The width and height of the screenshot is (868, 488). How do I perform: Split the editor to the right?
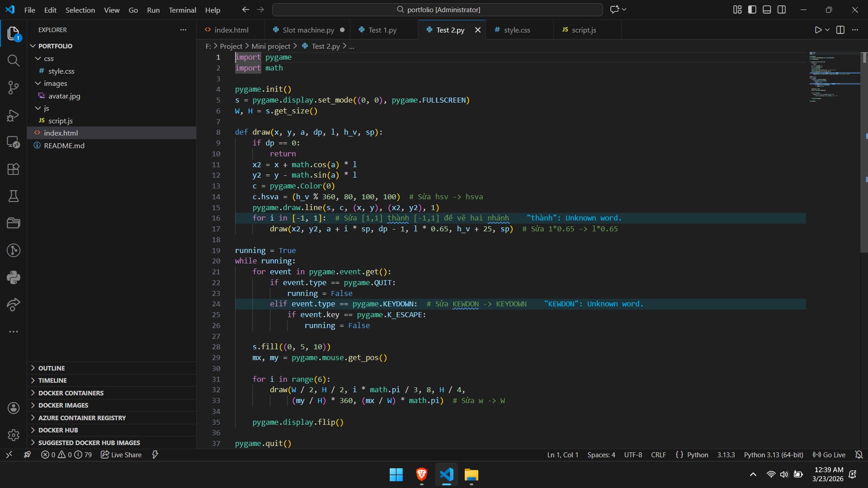pos(840,29)
